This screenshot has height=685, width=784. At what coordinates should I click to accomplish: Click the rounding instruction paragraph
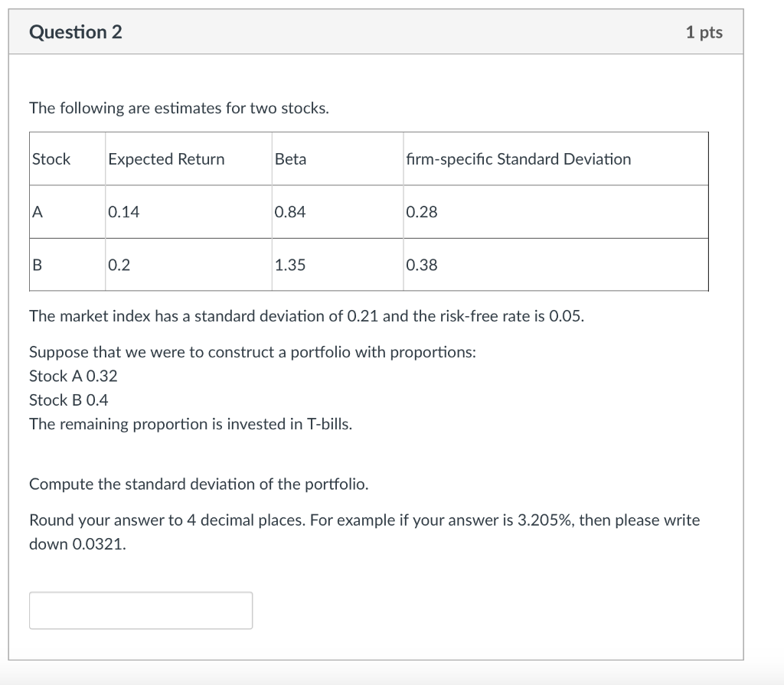pyautogui.click(x=364, y=532)
